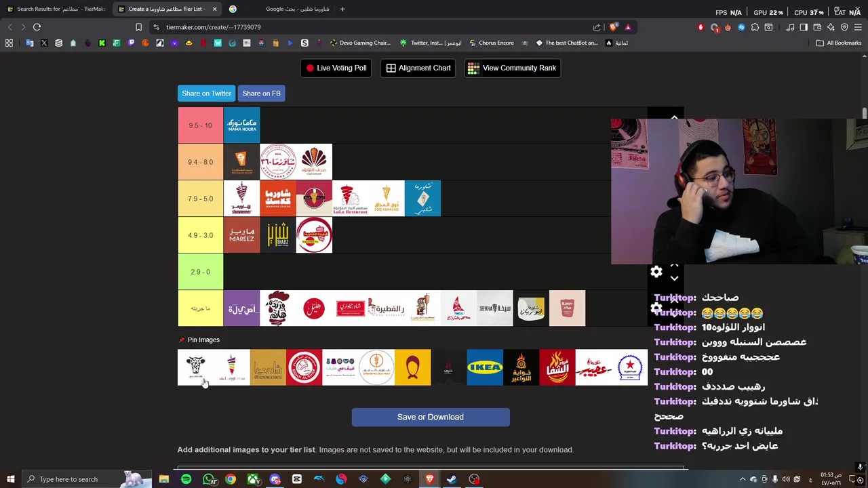
Task: Open All Bookmarks folder
Action: click(839, 43)
